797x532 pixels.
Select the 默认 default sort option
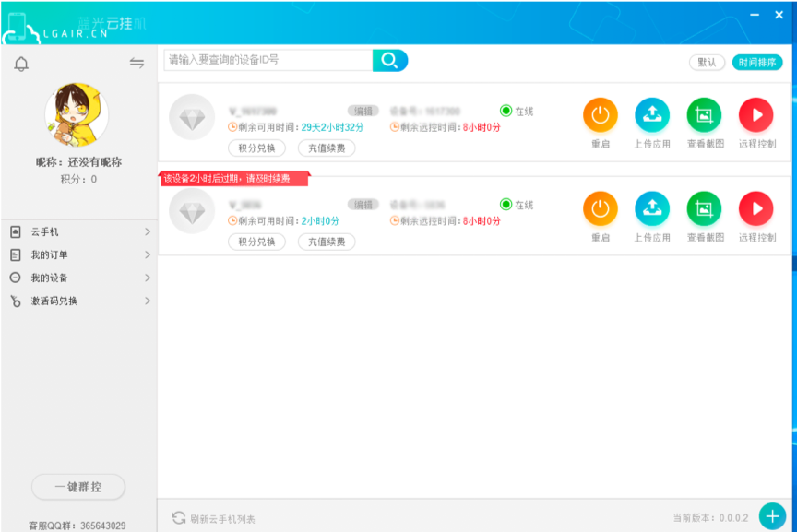click(707, 63)
